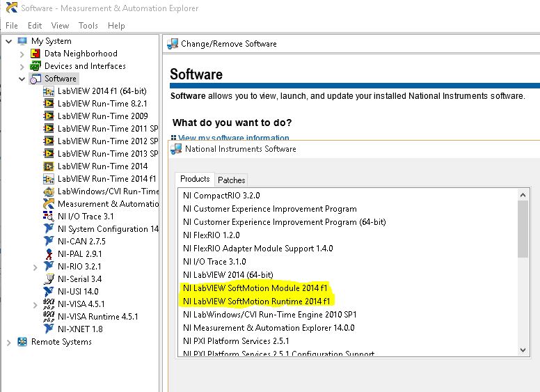Collapse the My System tree node
540x392 pixels.
9,41
